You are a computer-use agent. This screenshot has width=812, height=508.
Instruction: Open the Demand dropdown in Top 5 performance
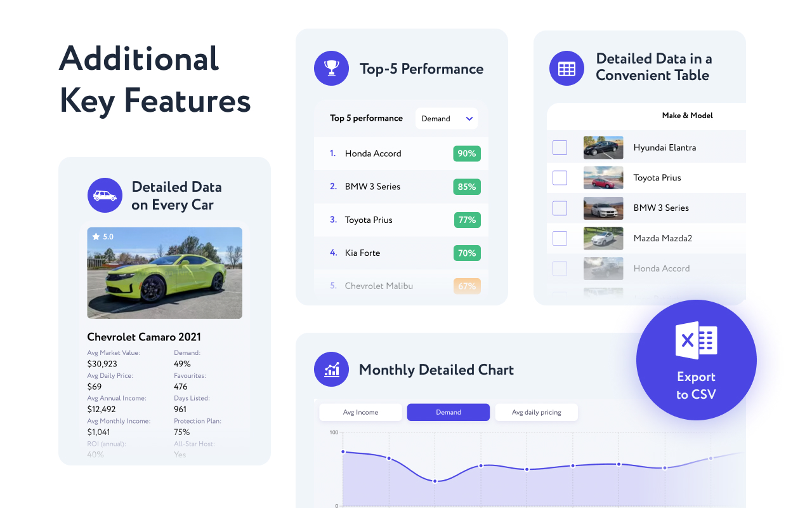click(447, 119)
